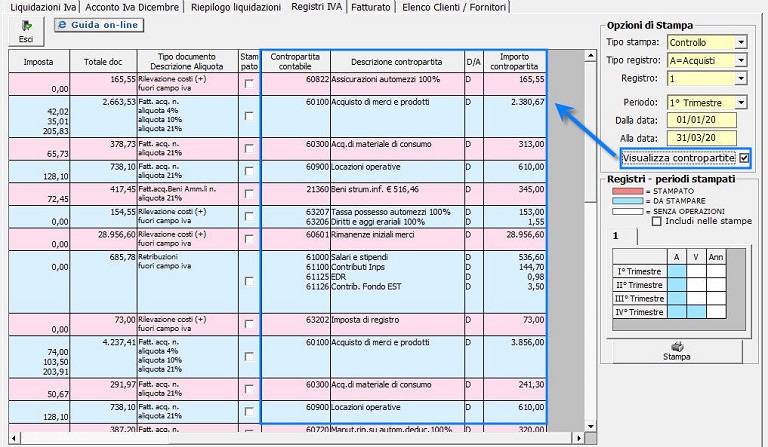Check Stampato box for Assicurazioni automezzi row

tap(249, 84)
